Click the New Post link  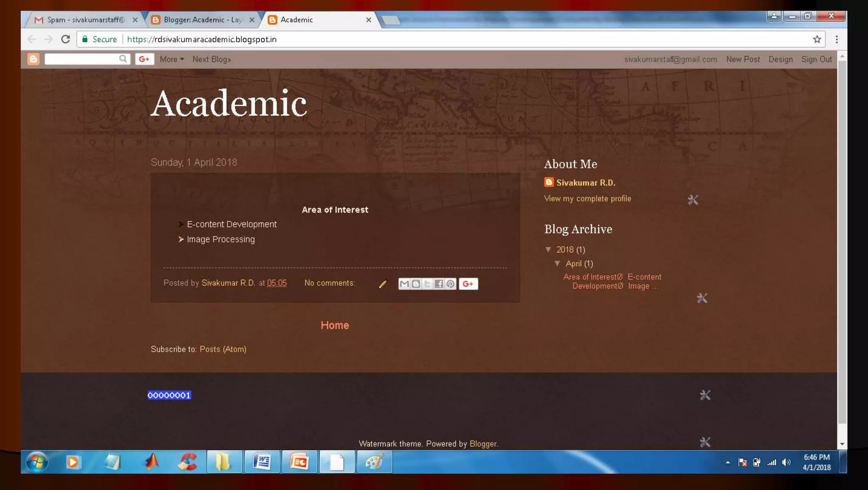click(743, 59)
